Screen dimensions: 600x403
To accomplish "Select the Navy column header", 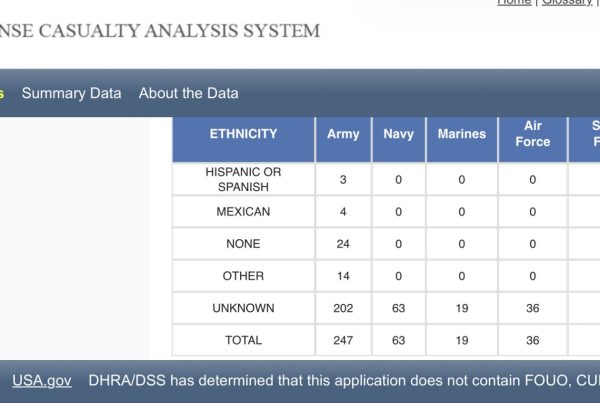I will click(398, 134).
